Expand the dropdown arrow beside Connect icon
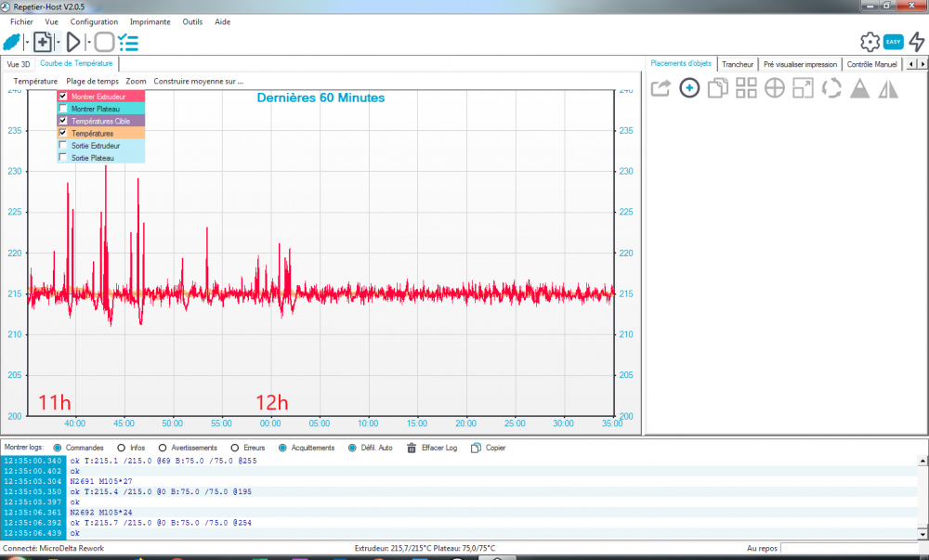This screenshot has width=929, height=560. (27, 43)
